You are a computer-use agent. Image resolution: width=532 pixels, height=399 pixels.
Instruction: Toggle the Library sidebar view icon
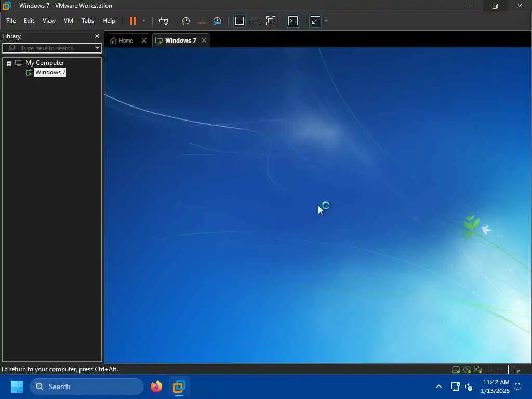click(239, 21)
